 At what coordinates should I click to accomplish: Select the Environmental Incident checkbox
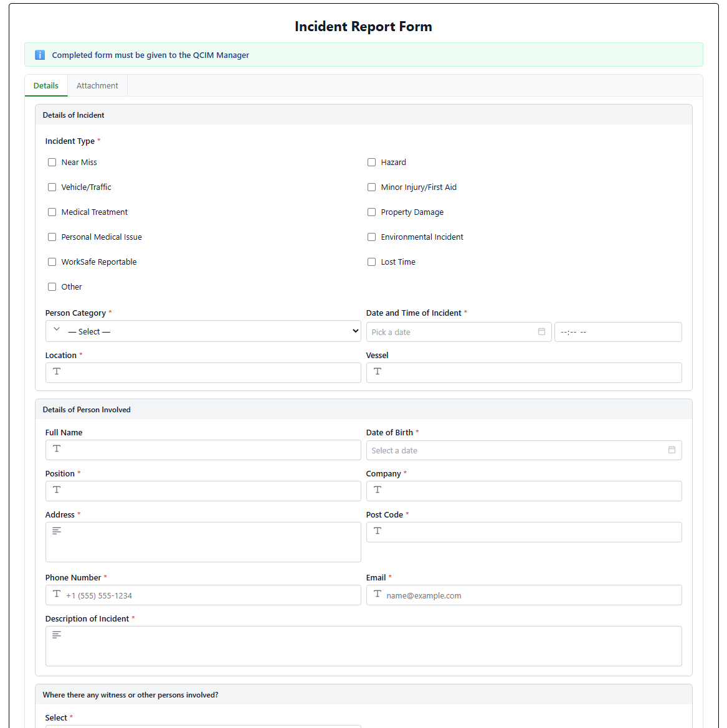372,237
